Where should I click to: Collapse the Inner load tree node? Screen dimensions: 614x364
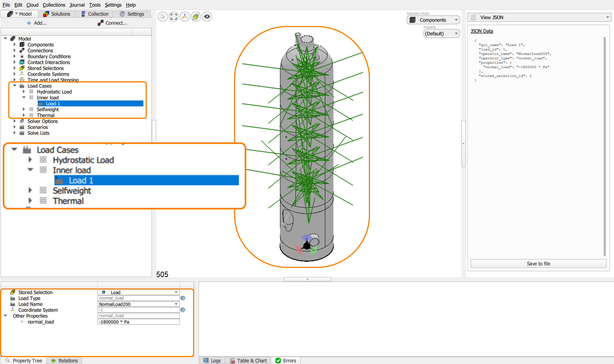click(x=24, y=98)
